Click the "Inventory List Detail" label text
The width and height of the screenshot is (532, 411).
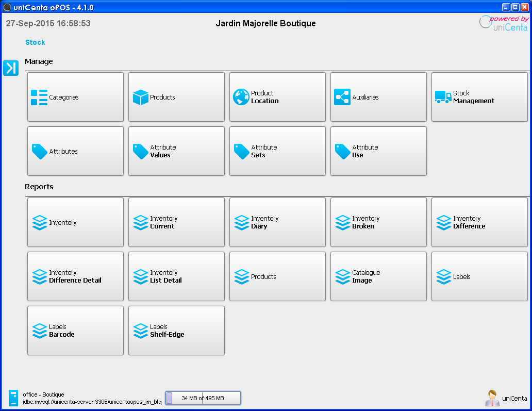pyautogui.click(x=165, y=277)
